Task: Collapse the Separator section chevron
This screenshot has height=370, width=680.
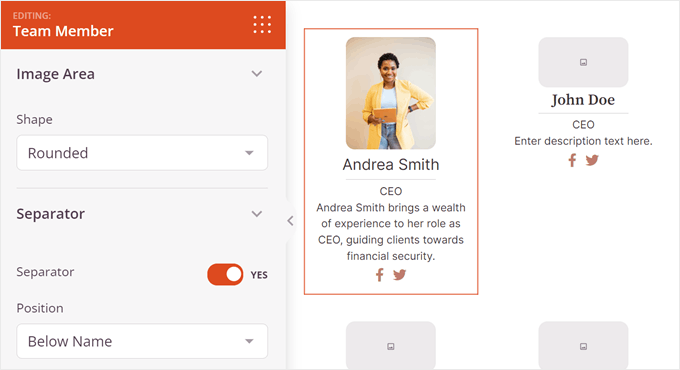Action: click(x=257, y=214)
